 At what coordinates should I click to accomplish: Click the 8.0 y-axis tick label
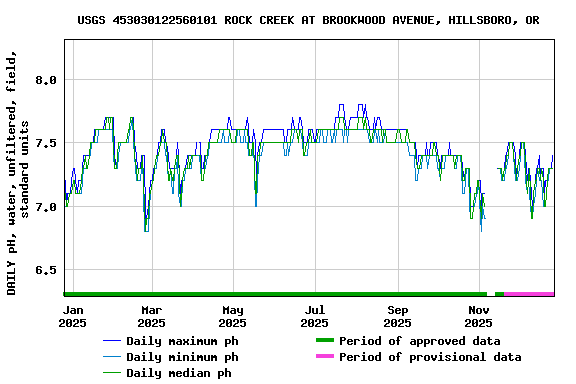[46, 80]
